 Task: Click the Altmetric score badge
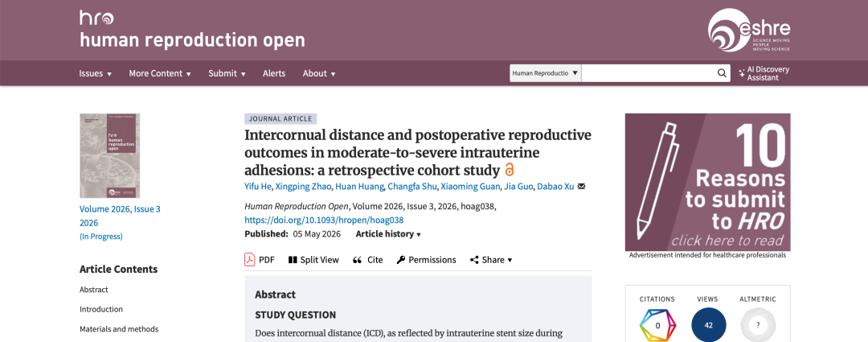click(x=758, y=325)
